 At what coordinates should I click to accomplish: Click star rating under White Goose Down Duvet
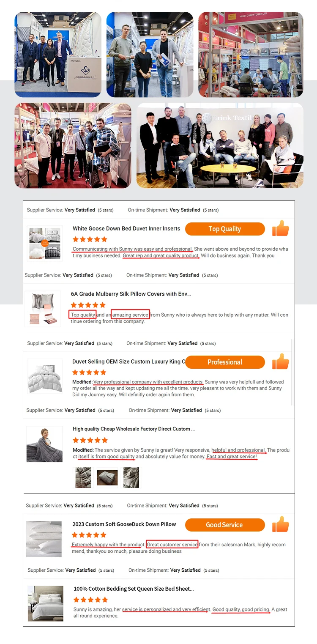coord(90,239)
